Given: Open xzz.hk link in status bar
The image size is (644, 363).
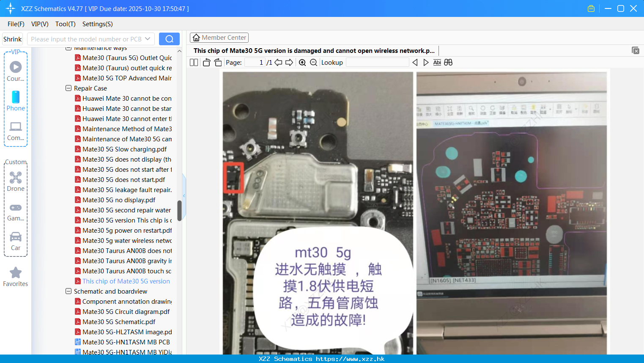Looking at the screenshot, I should click(350, 359).
